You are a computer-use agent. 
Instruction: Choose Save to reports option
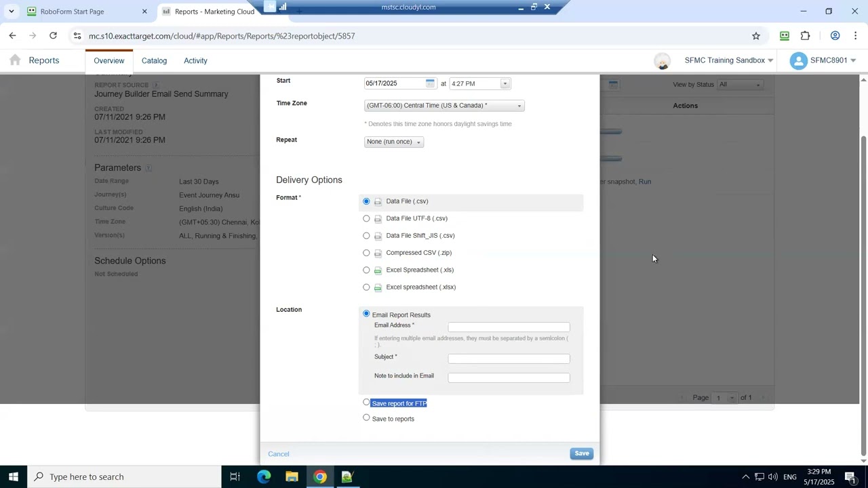[x=366, y=418]
